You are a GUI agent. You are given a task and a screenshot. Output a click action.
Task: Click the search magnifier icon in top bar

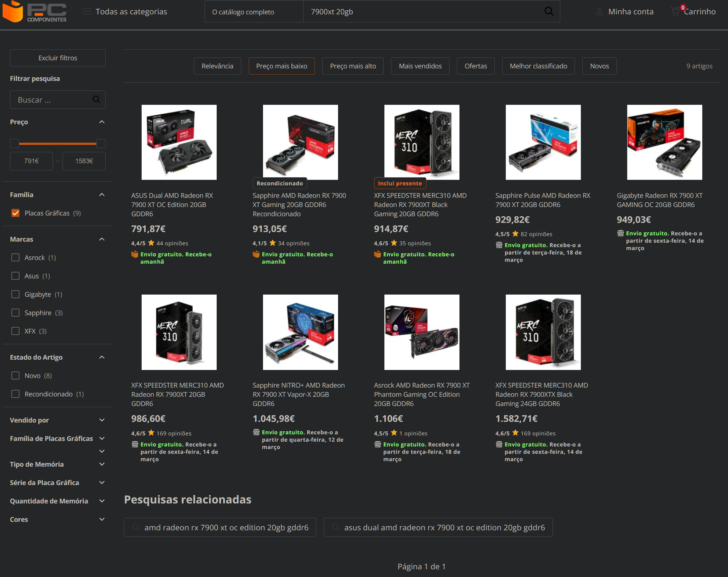[x=549, y=11]
